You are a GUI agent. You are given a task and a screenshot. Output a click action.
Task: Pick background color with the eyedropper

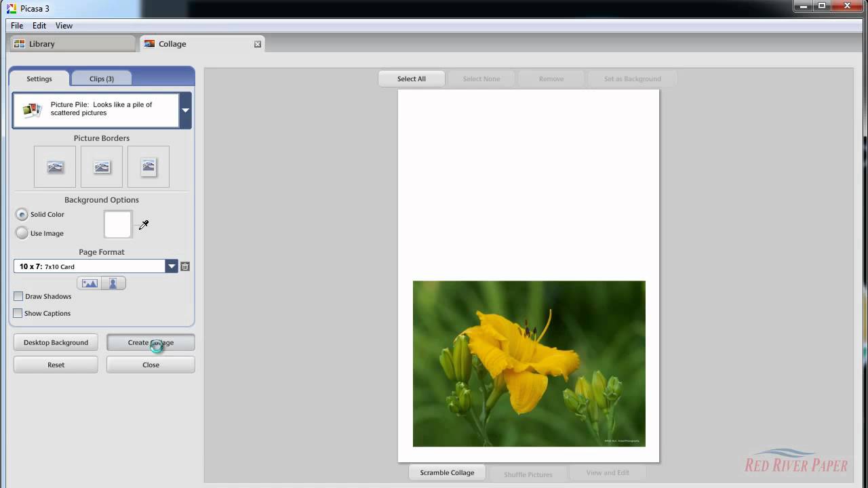[144, 225]
